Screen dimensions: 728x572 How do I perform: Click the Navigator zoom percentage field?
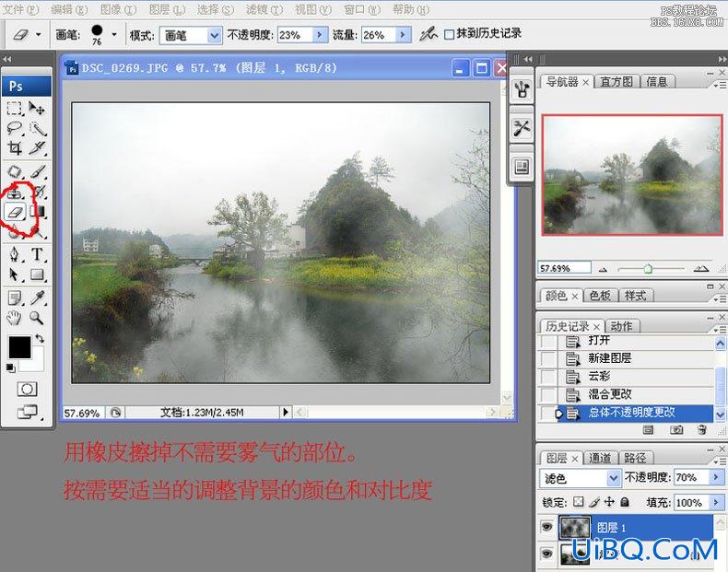click(x=565, y=268)
